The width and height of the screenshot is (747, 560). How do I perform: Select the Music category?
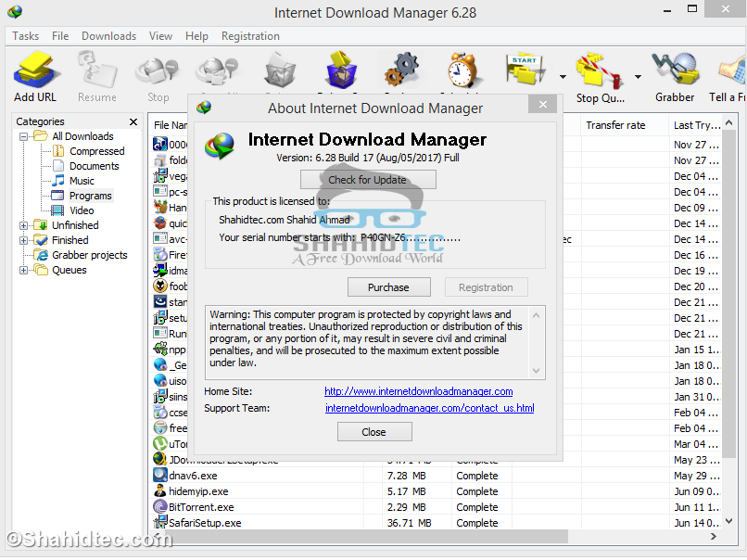[x=82, y=181]
